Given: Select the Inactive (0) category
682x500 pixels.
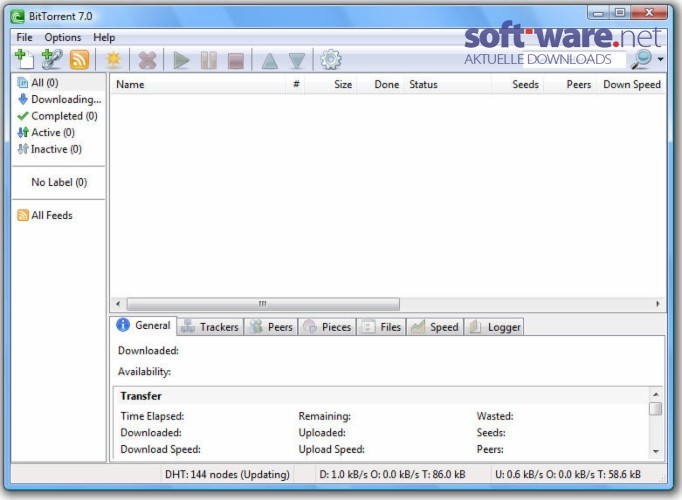Looking at the screenshot, I should tap(49, 149).
